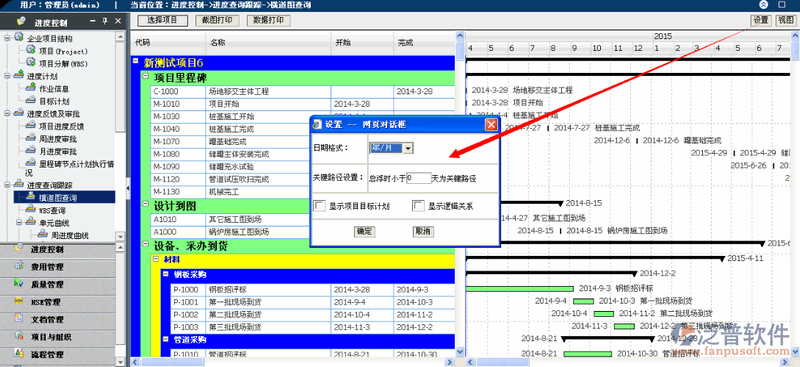The width and height of the screenshot is (800, 367).
Task: Click the HSE管理 module icon
Action: (x=19, y=301)
